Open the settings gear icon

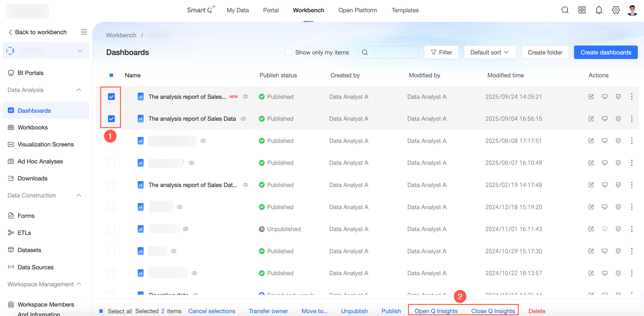[615, 10]
